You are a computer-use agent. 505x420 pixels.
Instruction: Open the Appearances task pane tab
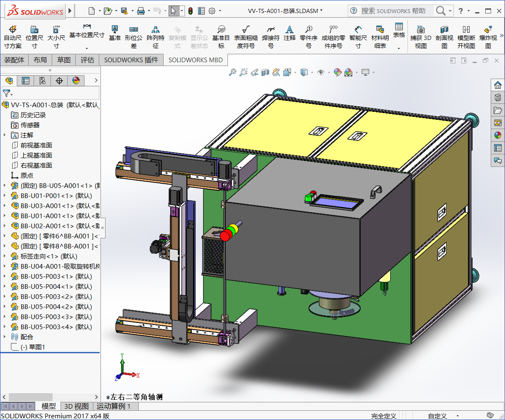(x=498, y=135)
